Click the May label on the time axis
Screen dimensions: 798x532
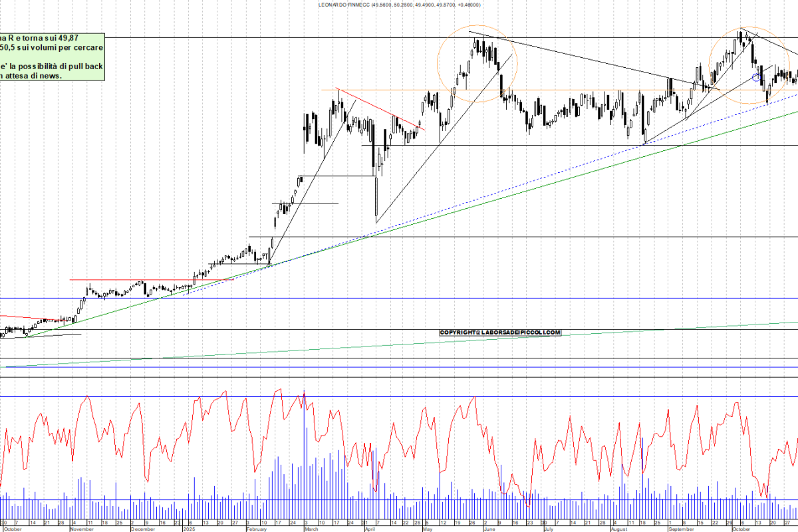426,529
